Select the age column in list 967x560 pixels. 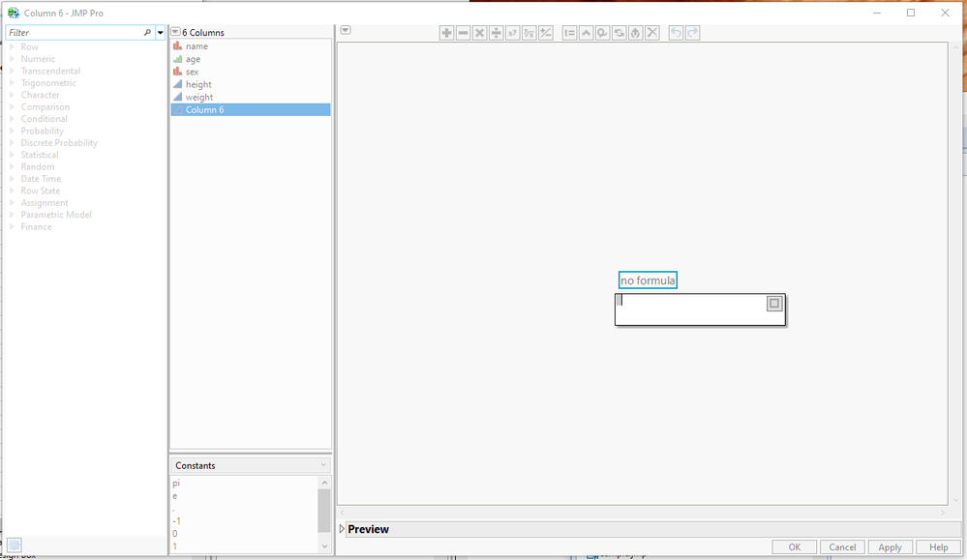[x=251, y=59]
